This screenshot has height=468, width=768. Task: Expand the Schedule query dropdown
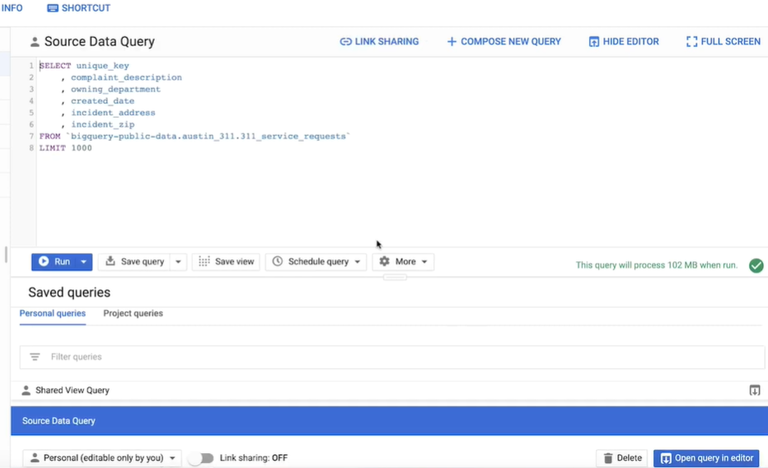(358, 262)
